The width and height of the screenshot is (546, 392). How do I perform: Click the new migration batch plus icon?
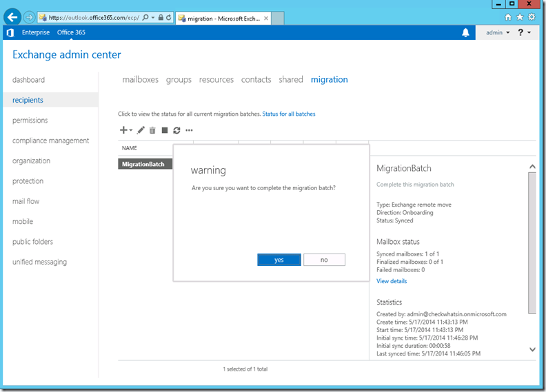pos(123,130)
